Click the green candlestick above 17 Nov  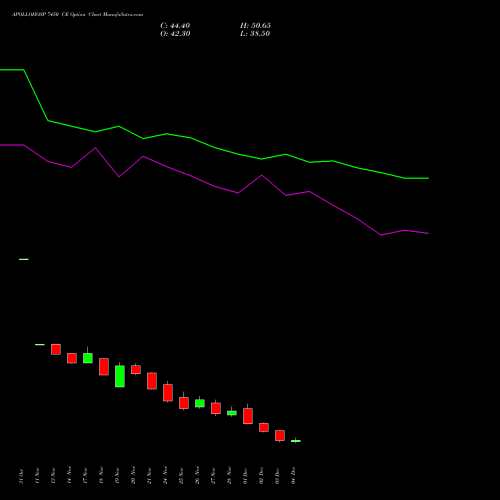[x=88, y=358]
